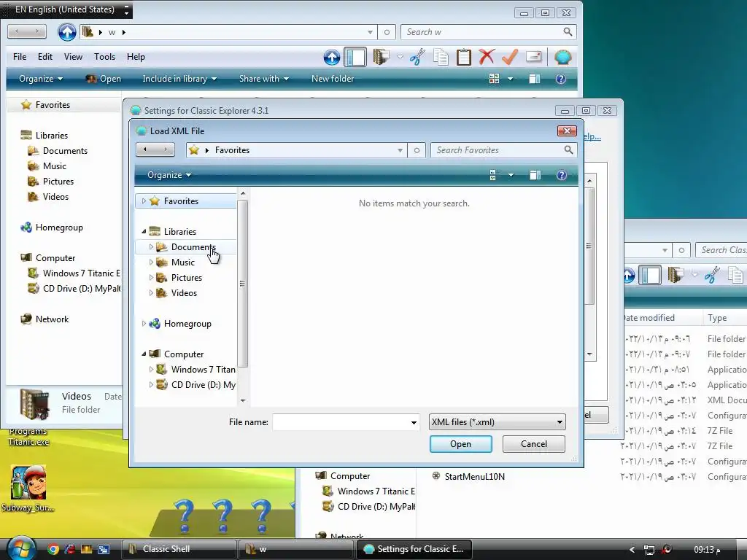The image size is (747, 560).
Task: Click the red Delete X icon
Action: pos(487,57)
